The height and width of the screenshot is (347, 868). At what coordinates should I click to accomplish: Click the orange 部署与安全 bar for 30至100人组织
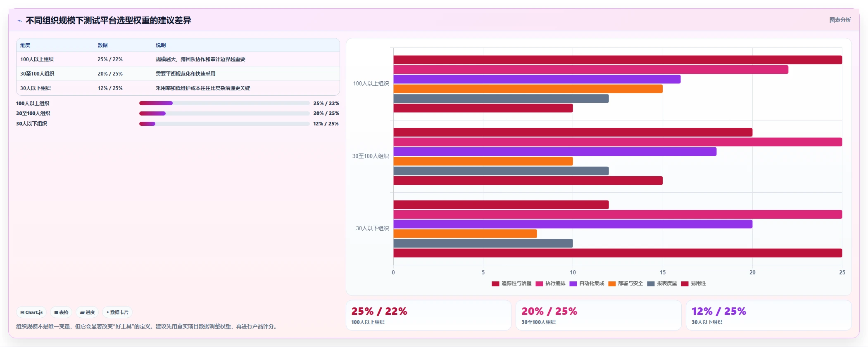pos(483,161)
